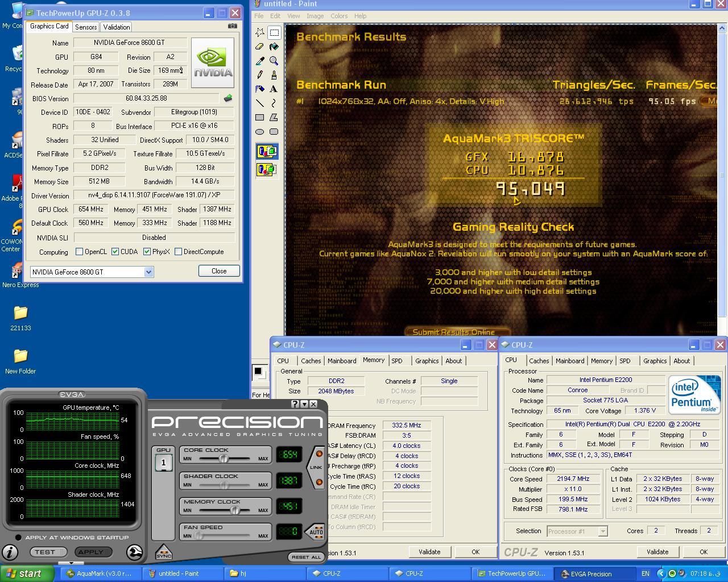Click the Core Clock slider handle
The height and width of the screenshot is (582, 728).
[x=224, y=459]
